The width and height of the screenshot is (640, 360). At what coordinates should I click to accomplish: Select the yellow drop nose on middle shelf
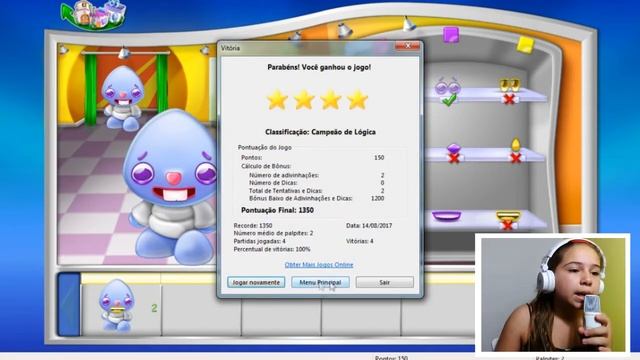click(x=516, y=145)
